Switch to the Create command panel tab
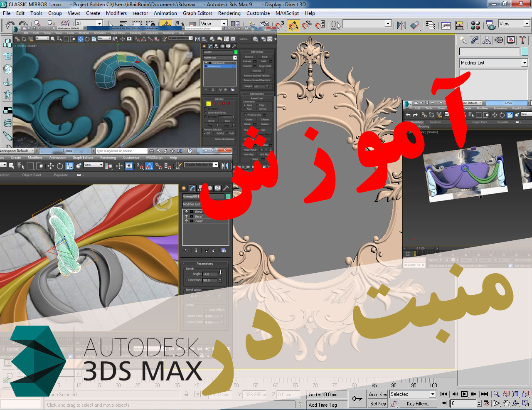 click(x=463, y=40)
